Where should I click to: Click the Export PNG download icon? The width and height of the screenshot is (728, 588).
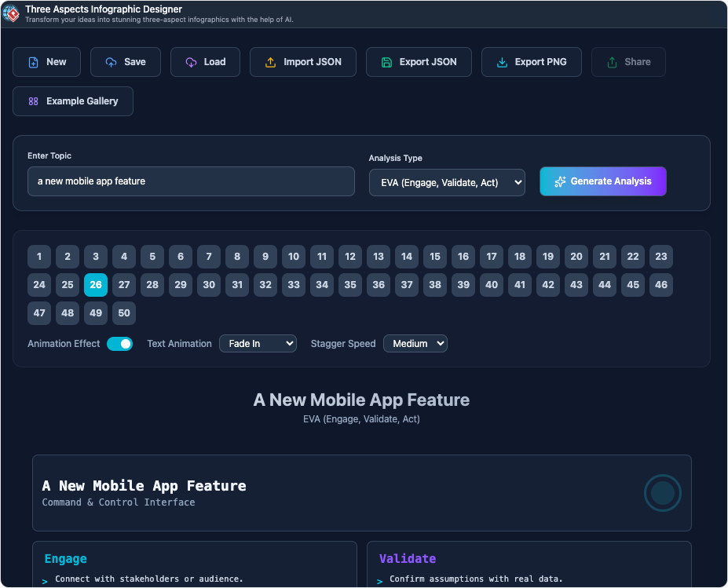click(503, 62)
